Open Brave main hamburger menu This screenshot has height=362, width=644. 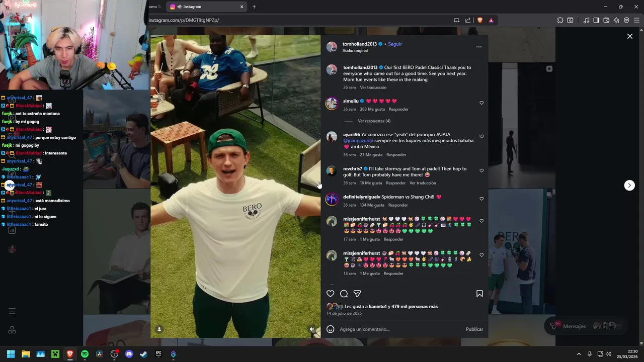tap(637, 20)
